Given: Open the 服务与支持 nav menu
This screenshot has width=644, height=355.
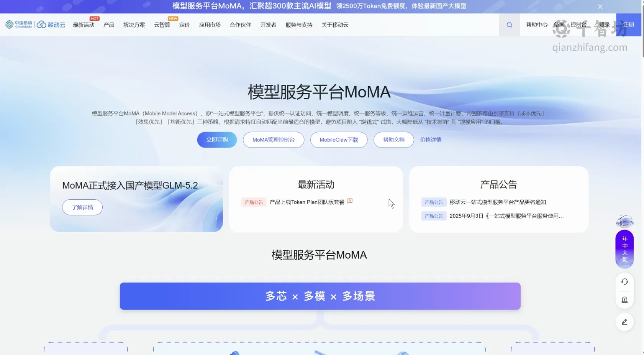Looking at the screenshot, I should 299,25.
